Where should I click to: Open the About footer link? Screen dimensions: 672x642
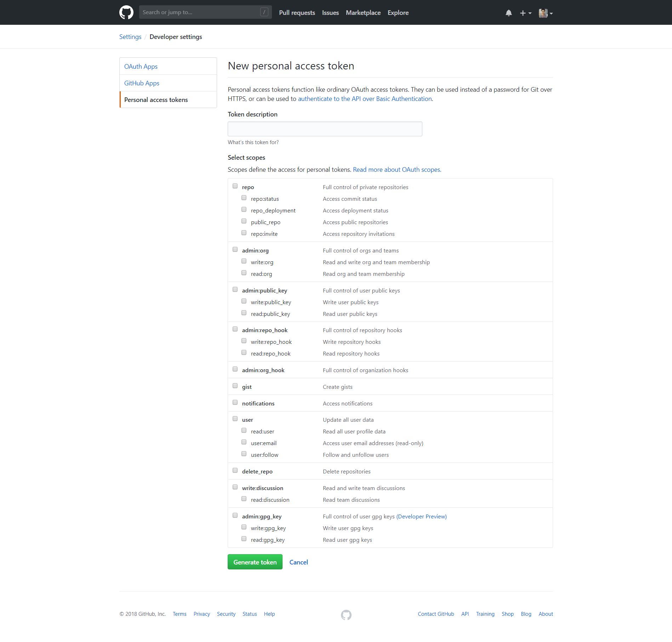[x=546, y=614]
